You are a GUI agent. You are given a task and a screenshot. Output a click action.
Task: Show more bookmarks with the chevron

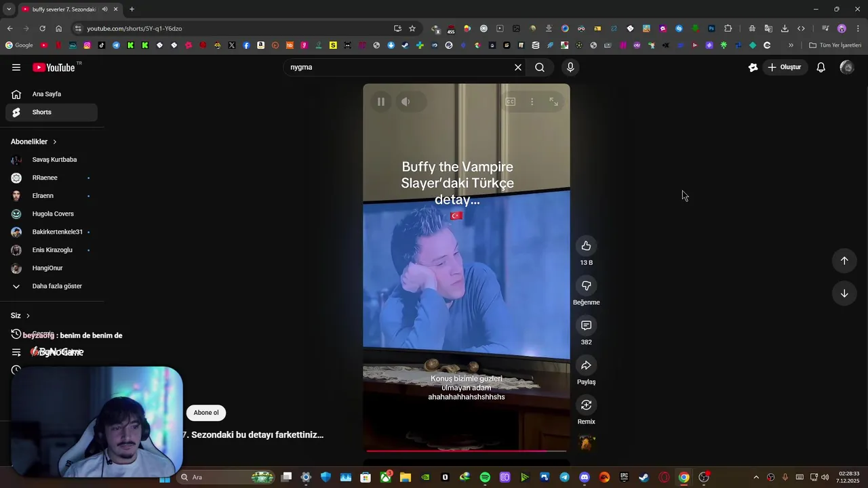tap(791, 45)
